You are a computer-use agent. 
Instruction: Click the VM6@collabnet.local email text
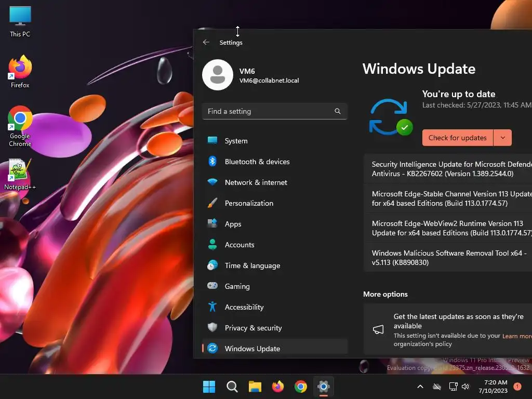pos(269,81)
